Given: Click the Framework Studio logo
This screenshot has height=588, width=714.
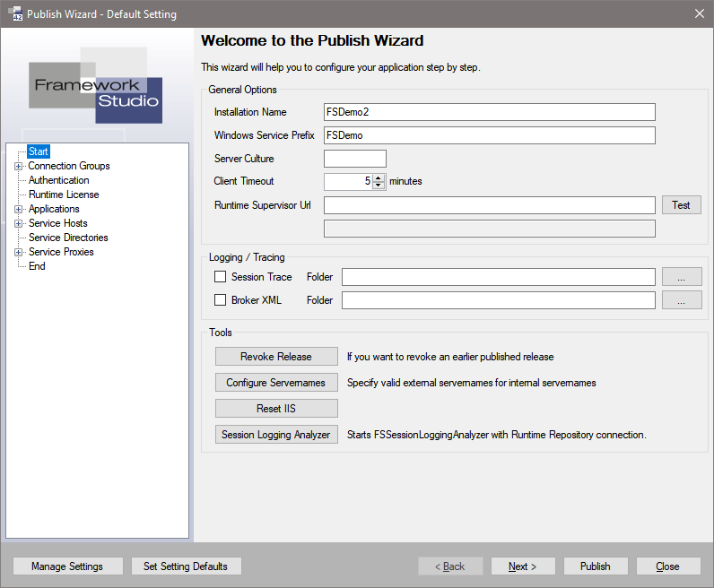Looking at the screenshot, I should 95,86.
